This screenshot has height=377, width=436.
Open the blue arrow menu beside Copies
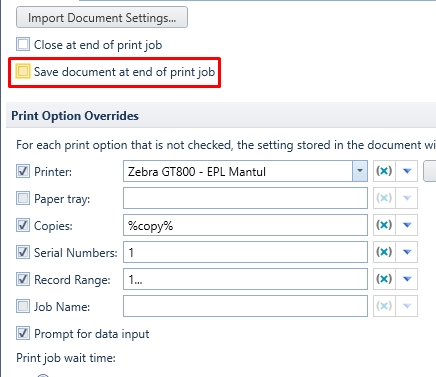click(407, 225)
